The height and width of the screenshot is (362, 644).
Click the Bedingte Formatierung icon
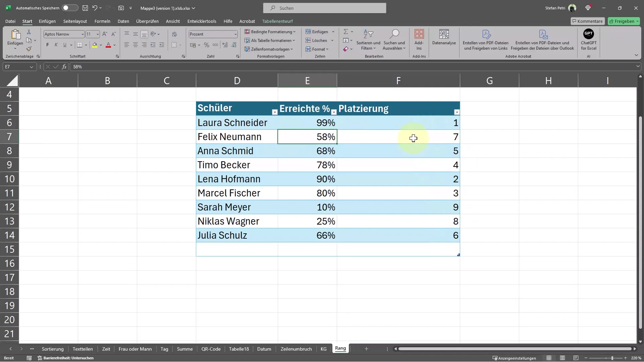point(271,32)
